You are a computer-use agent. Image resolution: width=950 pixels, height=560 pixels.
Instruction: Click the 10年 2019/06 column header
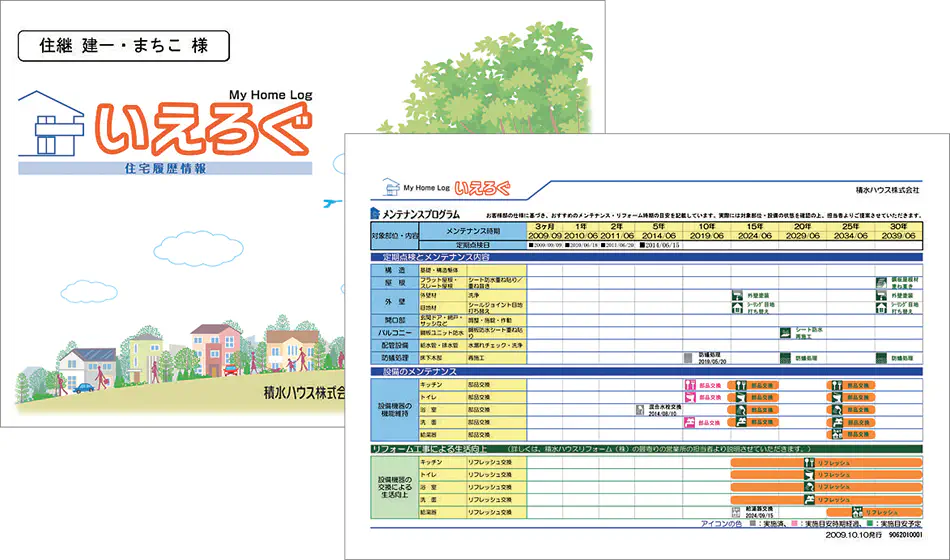pos(707,231)
